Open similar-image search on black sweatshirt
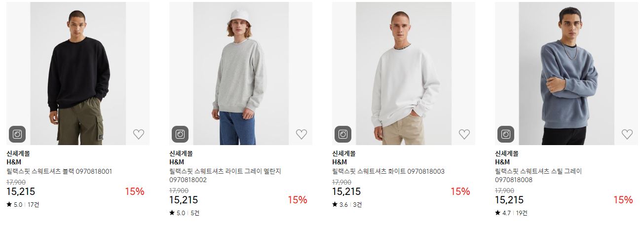The width and height of the screenshot is (644, 228). 17,134
